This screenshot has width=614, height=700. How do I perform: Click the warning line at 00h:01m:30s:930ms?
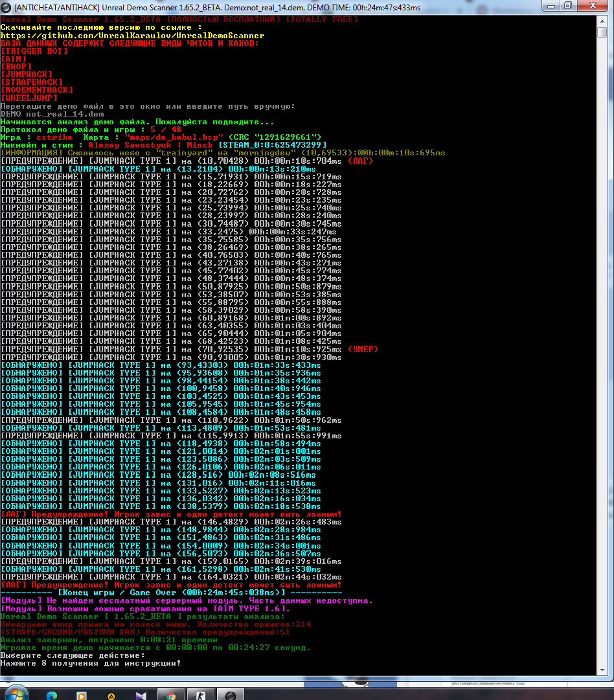pos(171,357)
